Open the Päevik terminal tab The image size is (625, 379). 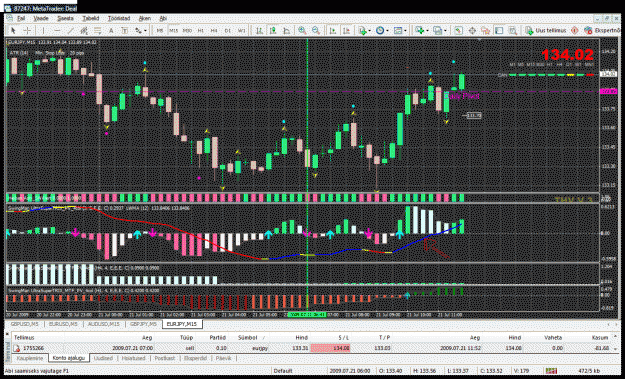click(223, 358)
